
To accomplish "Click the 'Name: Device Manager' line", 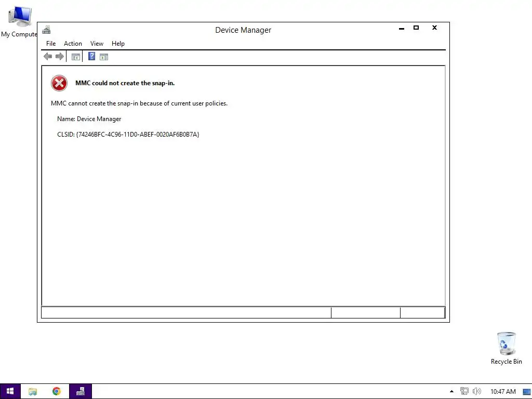I will click(x=89, y=119).
